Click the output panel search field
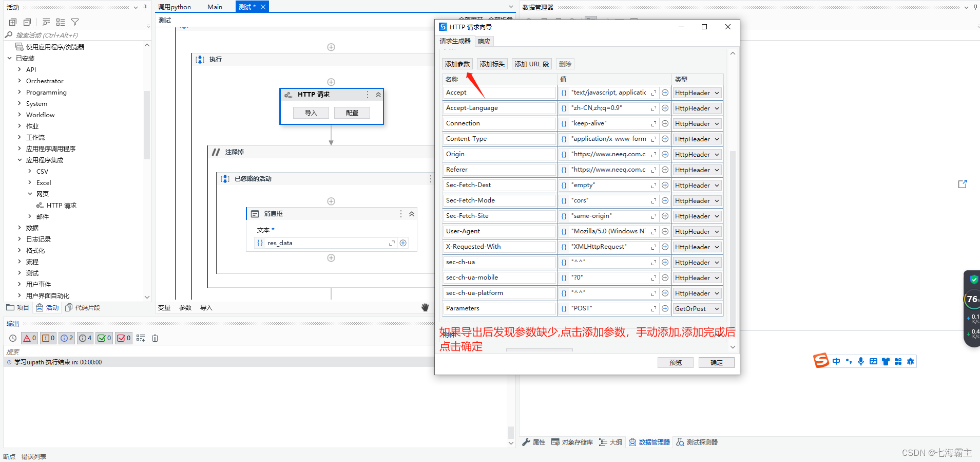Image resolution: width=980 pixels, height=462 pixels. pyautogui.click(x=218, y=352)
